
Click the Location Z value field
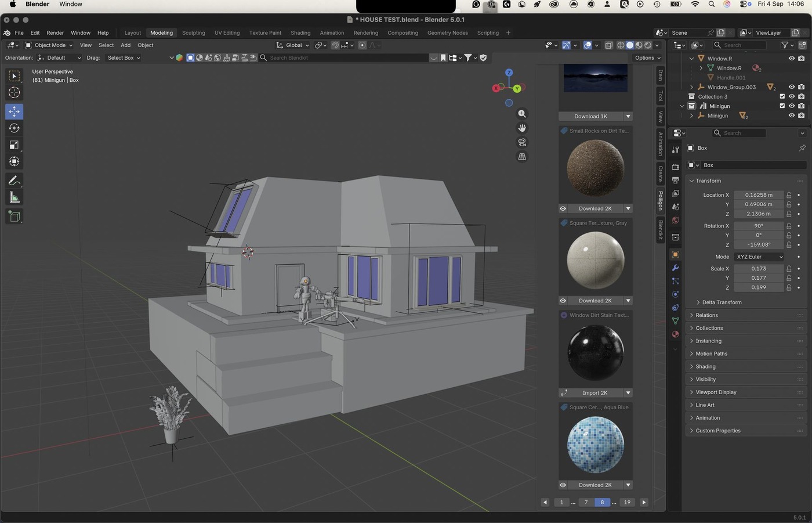[759, 214]
